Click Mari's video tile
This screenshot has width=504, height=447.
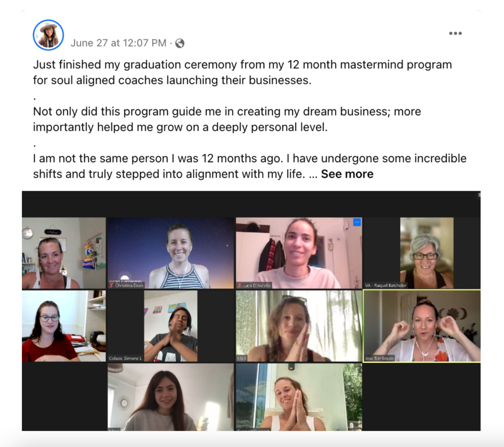tap(299, 326)
